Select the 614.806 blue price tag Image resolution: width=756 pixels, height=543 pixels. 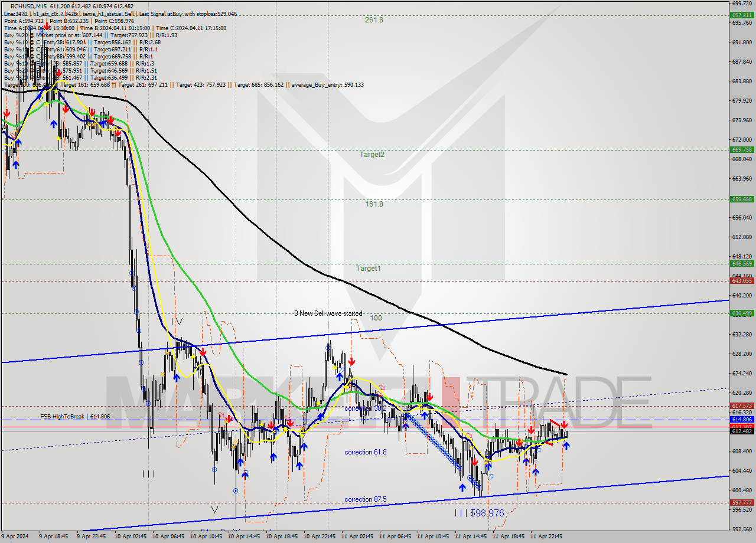[742, 420]
